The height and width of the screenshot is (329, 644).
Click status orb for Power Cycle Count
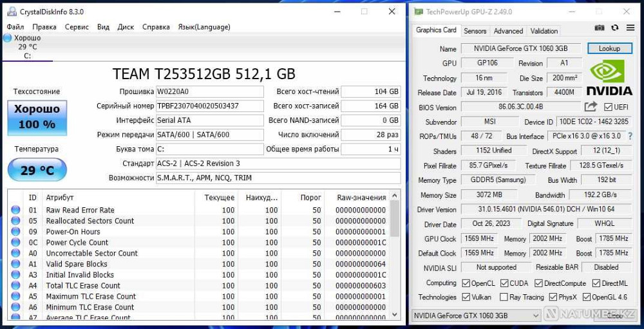pyautogui.click(x=15, y=242)
